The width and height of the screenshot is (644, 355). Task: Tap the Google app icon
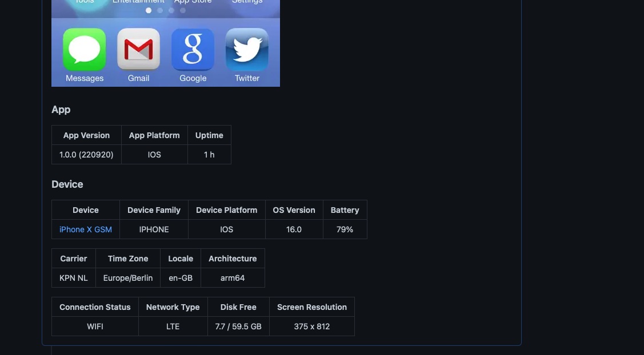[193, 49]
